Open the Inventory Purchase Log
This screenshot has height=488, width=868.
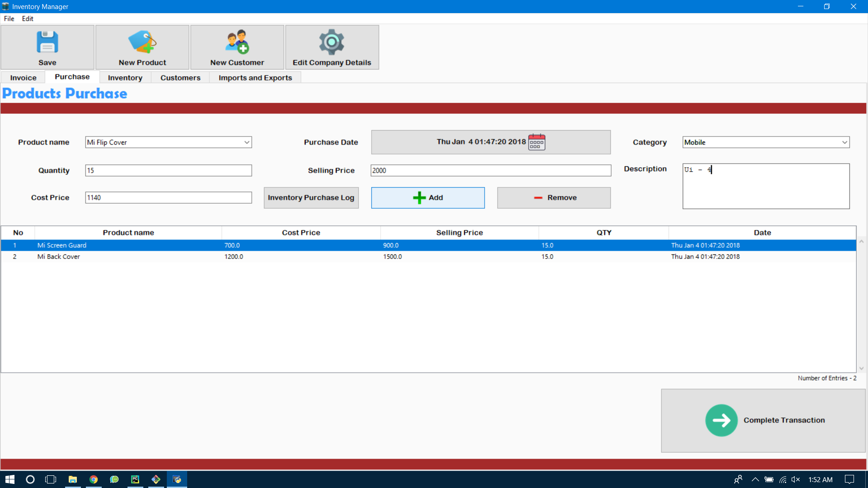point(311,198)
